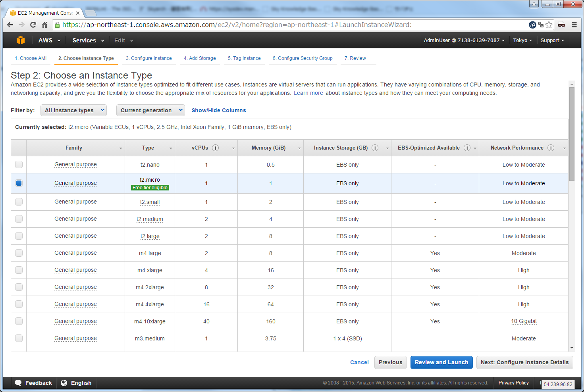Go to 3. Configure Instance step
The image size is (584, 392).
coord(149,58)
